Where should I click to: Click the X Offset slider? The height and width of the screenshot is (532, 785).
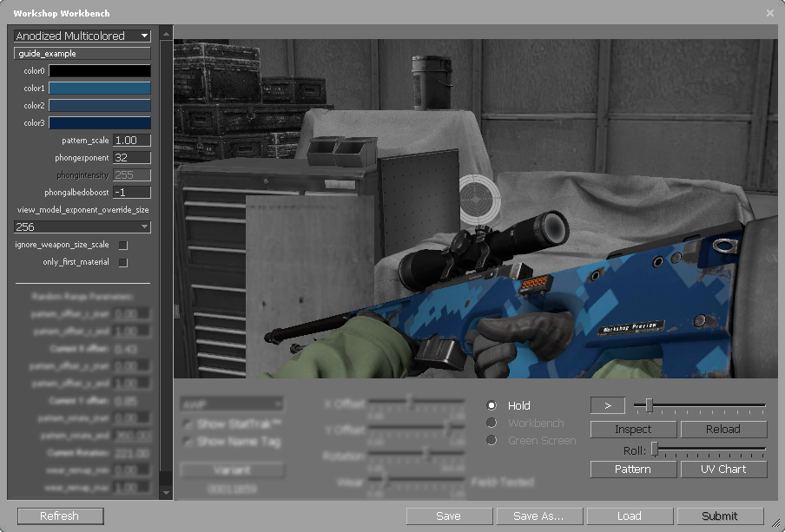416,402
